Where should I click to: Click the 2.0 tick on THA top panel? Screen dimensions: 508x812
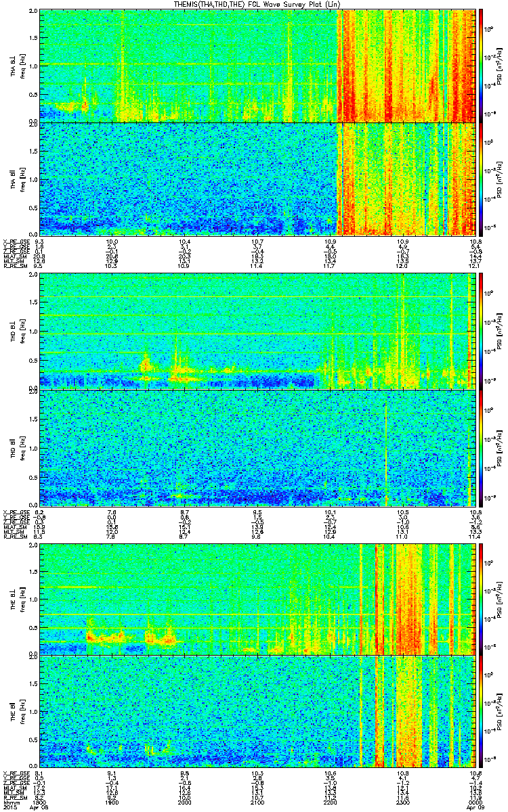(x=33, y=12)
